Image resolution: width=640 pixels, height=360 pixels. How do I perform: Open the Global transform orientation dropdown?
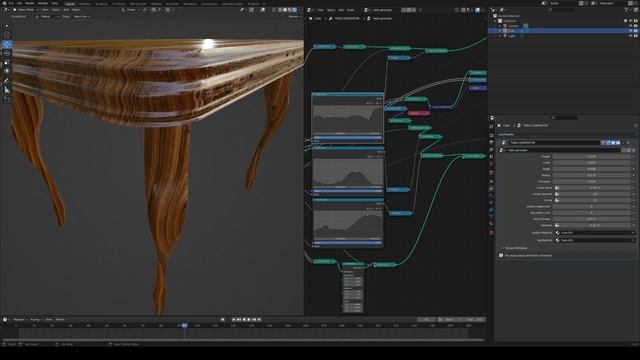click(131, 10)
